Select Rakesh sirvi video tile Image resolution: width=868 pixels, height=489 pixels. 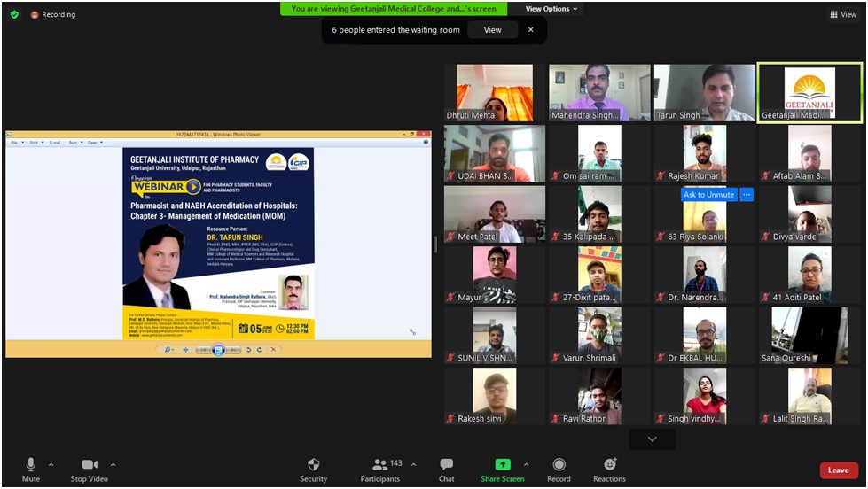[x=495, y=397]
